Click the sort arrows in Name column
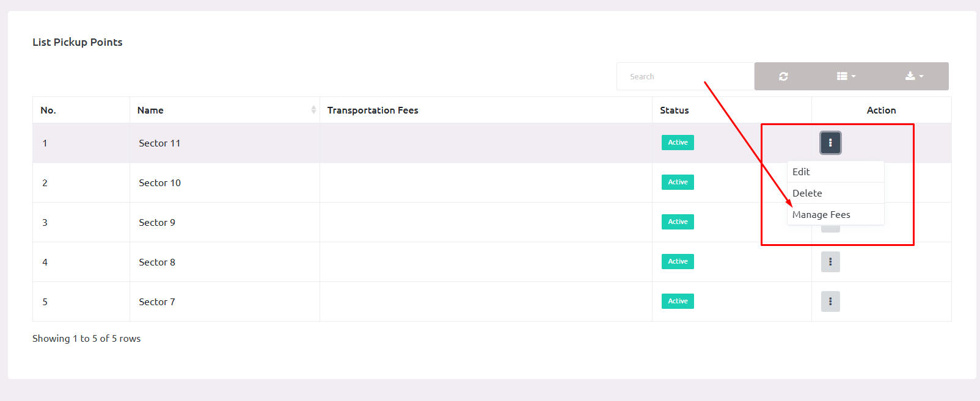Image resolution: width=980 pixels, height=401 pixels. (x=313, y=110)
